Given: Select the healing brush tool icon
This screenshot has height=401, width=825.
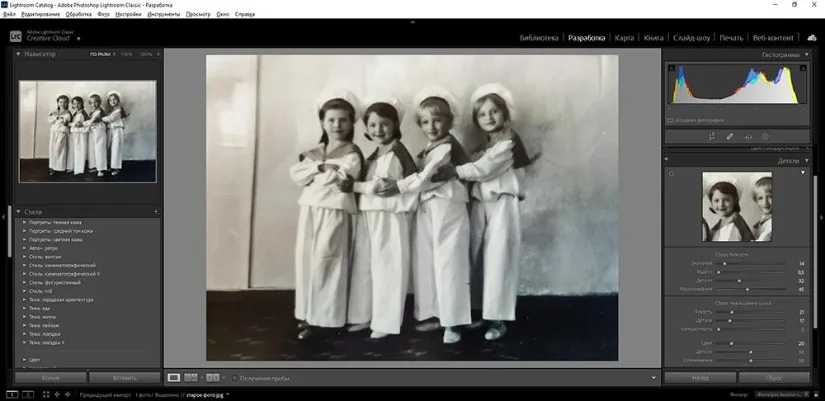Looking at the screenshot, I should coord(730,136).
